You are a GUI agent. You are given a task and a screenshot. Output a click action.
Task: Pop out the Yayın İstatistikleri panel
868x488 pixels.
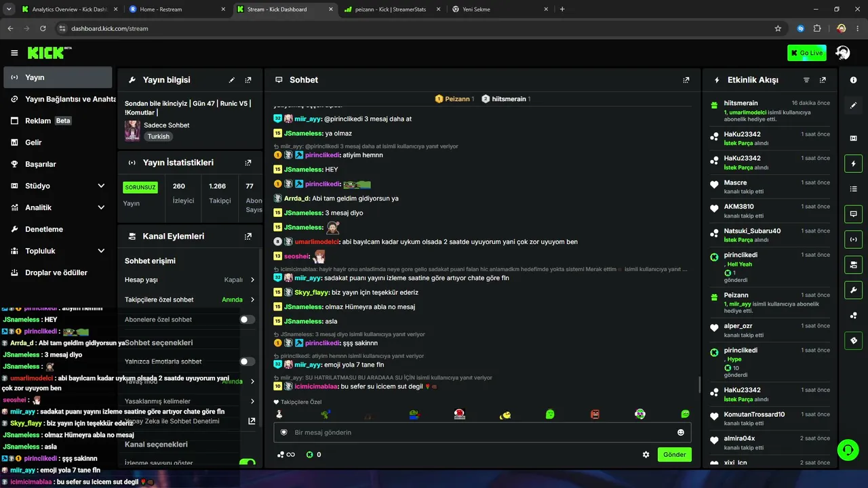point(248,163)
